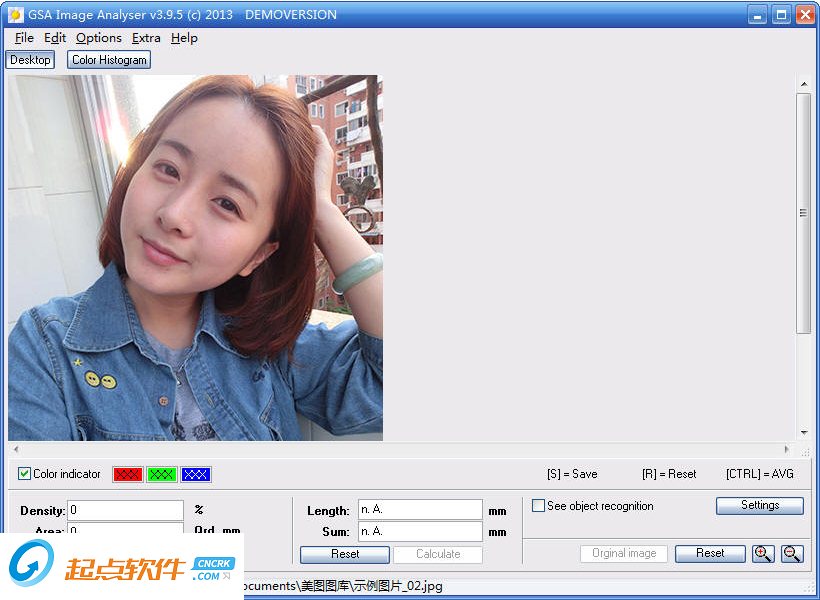Open object recognition Settings
This screenshot has width=820, height=600.
(x=759, y=505)
